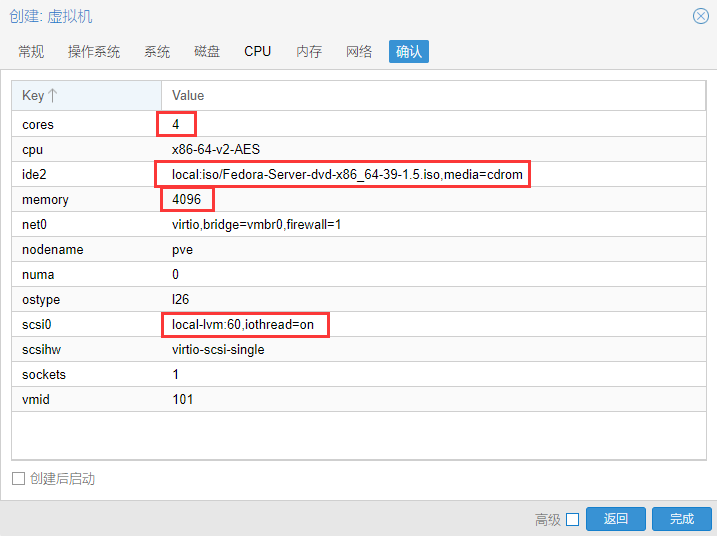Open the 操作系统 tab

[x=94, y=51]
